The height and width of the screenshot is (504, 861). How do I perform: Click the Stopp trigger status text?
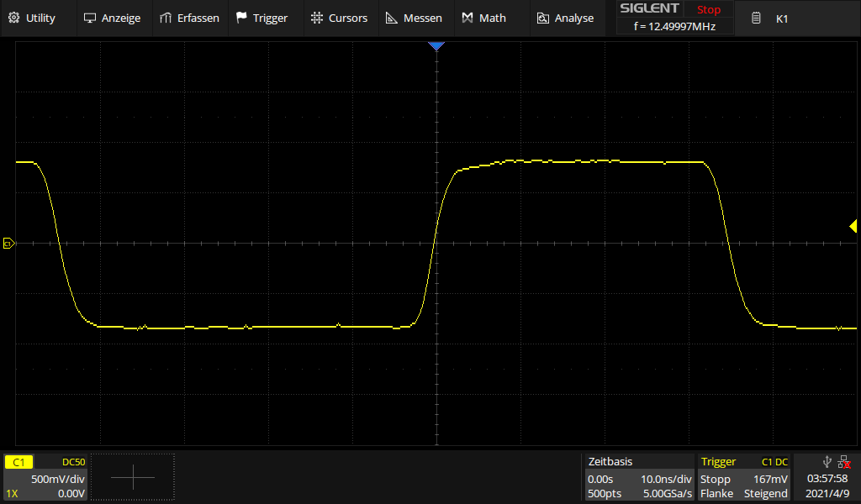tap(716, 480)
